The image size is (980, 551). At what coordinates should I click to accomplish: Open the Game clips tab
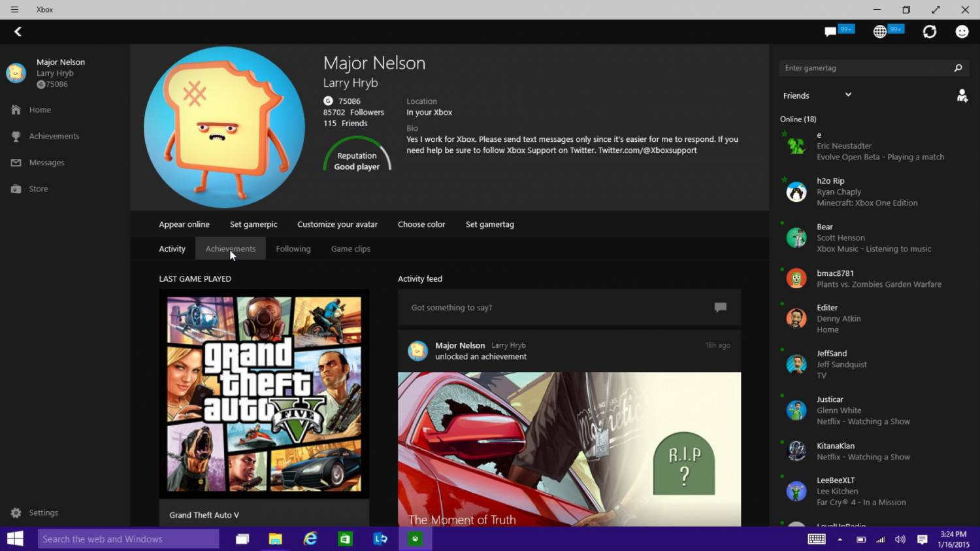(x=350, y=248)
